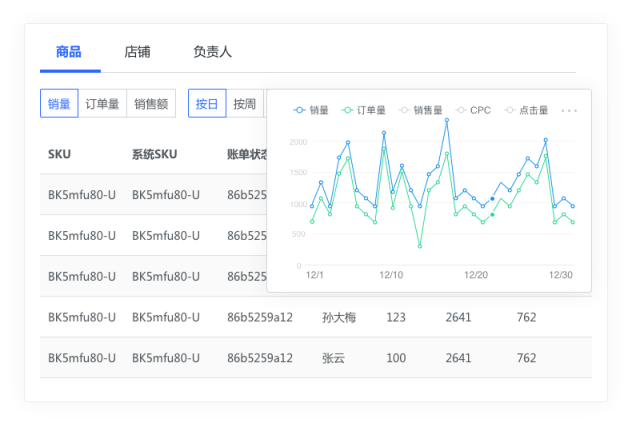Open the 店铺 tab
The height and width of the screenshot is (427, 632).
pos(138,52)
